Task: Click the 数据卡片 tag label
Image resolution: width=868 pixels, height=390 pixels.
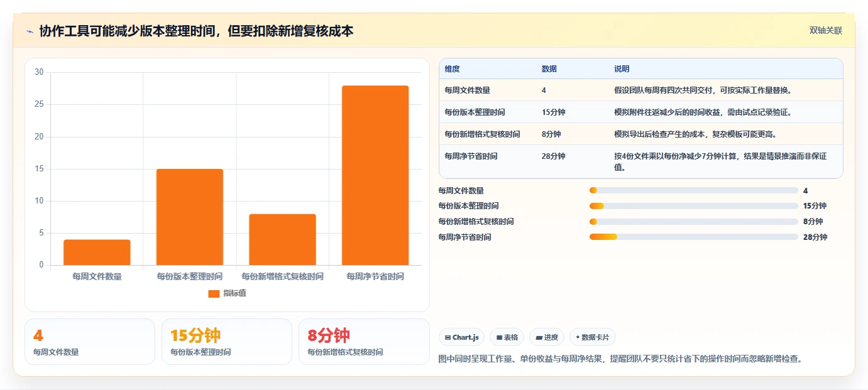Action: coord(596,337)
